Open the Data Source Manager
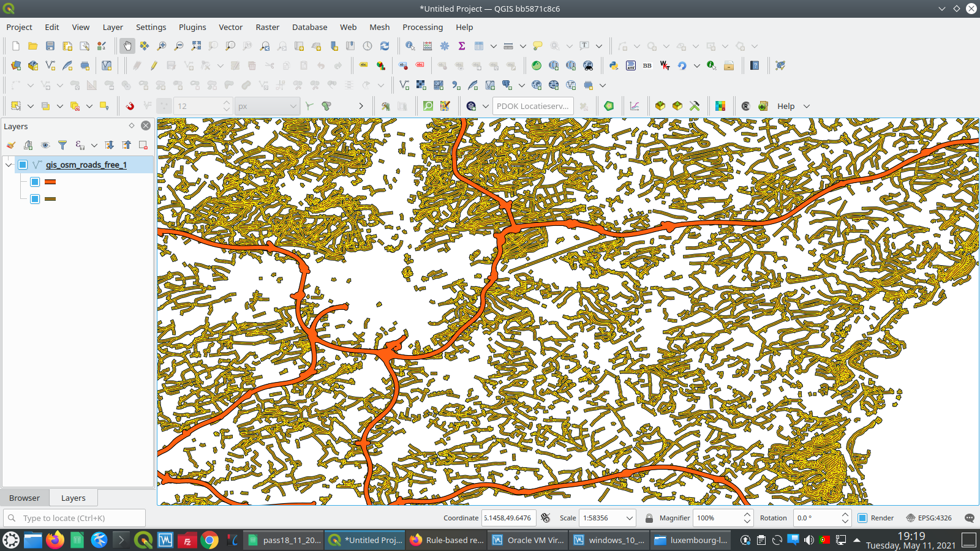Screen dimensions: 980x551 15,66
